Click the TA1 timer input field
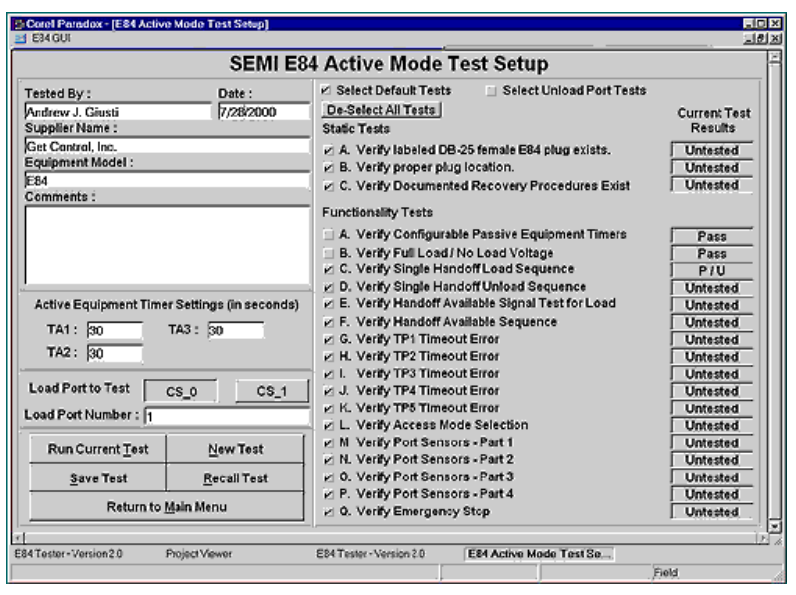 (113, 330)
